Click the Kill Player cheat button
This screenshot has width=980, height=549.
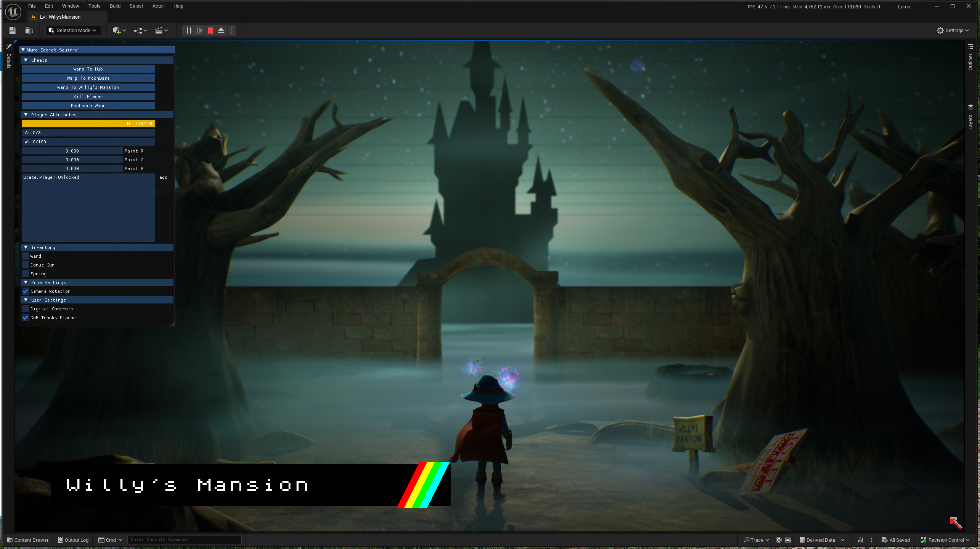pos(88,96)
